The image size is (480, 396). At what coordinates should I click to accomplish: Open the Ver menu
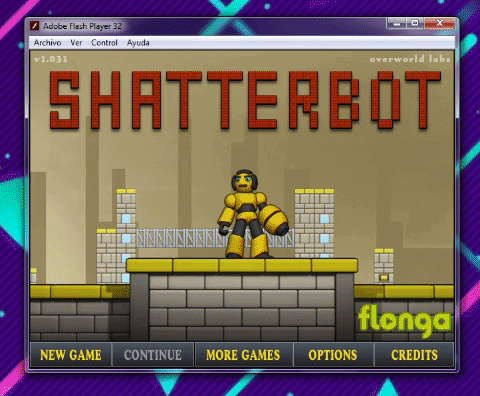point(76,43)
